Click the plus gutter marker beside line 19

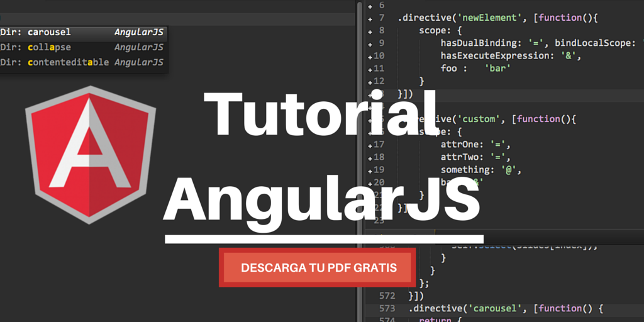pos(370,171)
